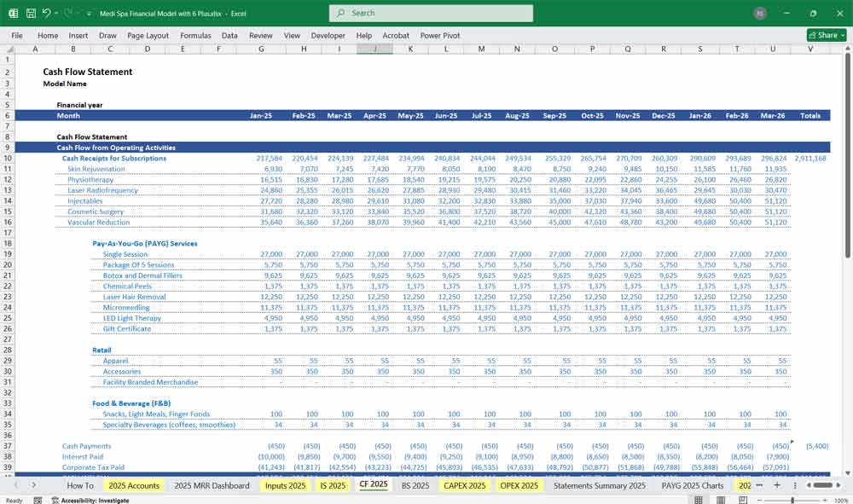Image resolution: width=853 pixels, height=504 pixels.
Task: Click inside the Search box
Action: click(431, 13)
